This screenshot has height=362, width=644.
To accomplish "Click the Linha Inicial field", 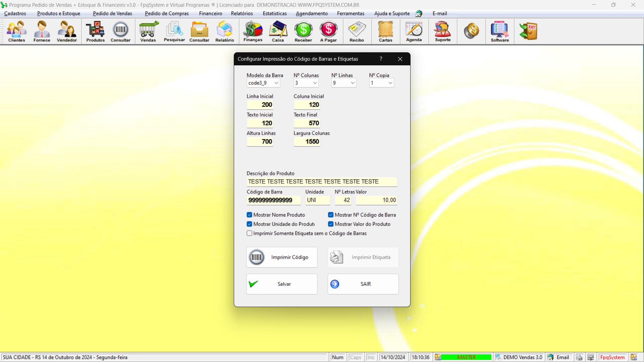I will [x=260, y=105].
